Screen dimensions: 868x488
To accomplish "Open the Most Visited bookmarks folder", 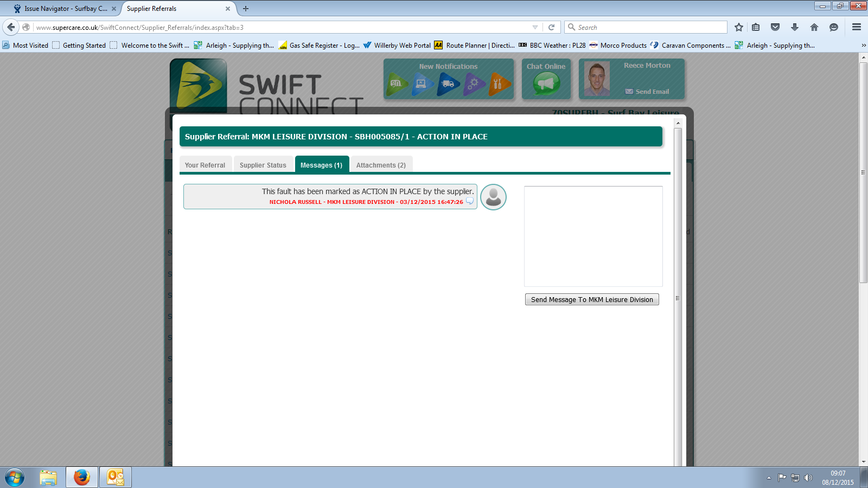I will tap(25, 46).
